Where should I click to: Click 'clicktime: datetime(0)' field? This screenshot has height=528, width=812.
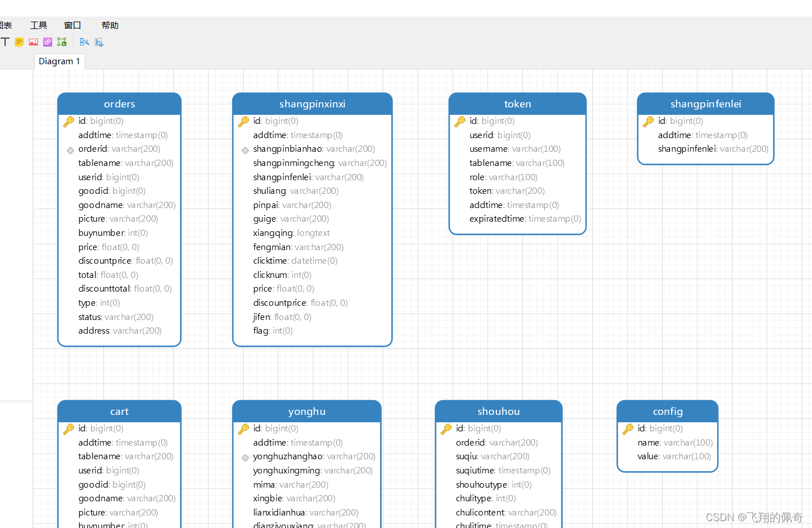pos(295,261)
